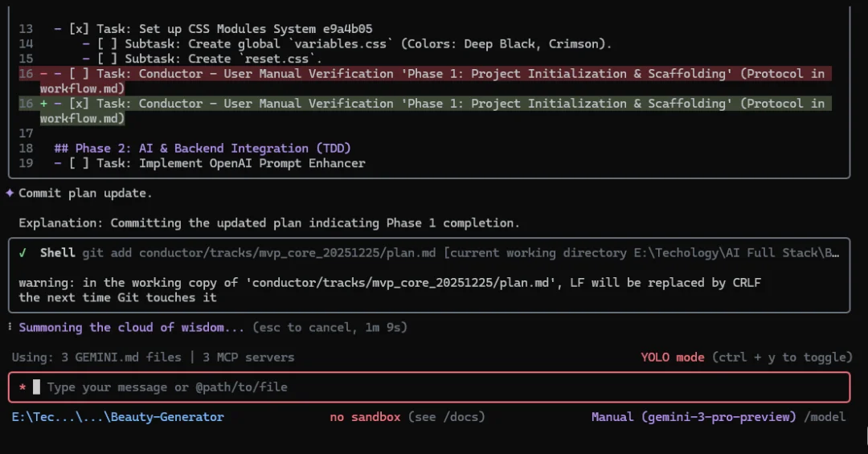868x454 pixels.
Task: Click the red removed diff line 16
Action: click(424, 81)
